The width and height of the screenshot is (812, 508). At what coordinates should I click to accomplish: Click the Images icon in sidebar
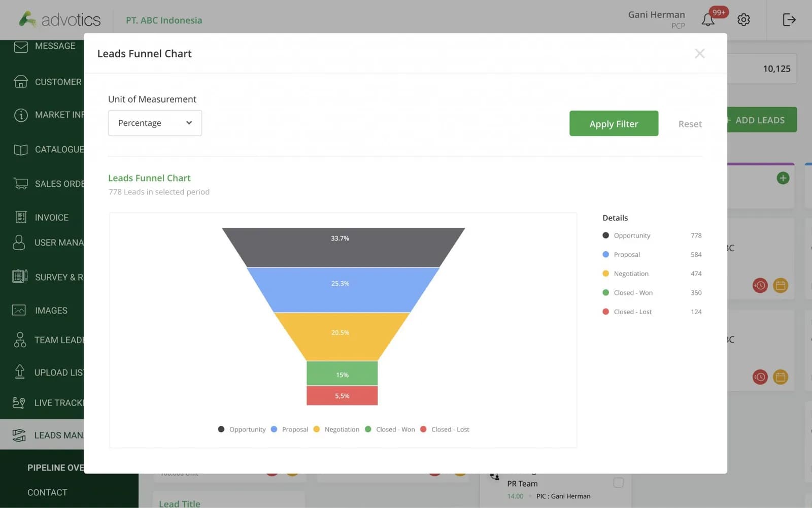pyautogui.click(x=19, y=310)
